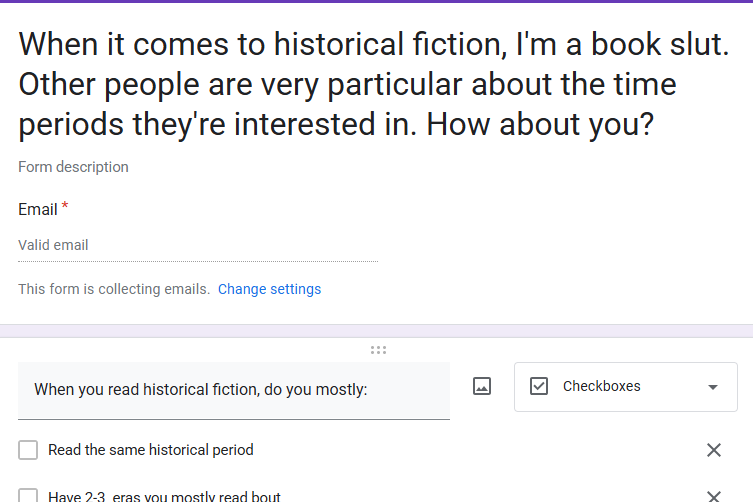This screenshot has height=502, width=753.
Task: Expand the caret arrow beside Checkboxes
Action: pos(713,387)
